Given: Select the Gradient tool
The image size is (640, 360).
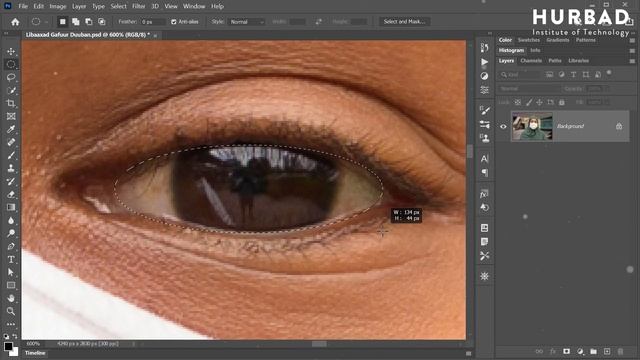Looking at the screenshot, I should click(11, 207).
